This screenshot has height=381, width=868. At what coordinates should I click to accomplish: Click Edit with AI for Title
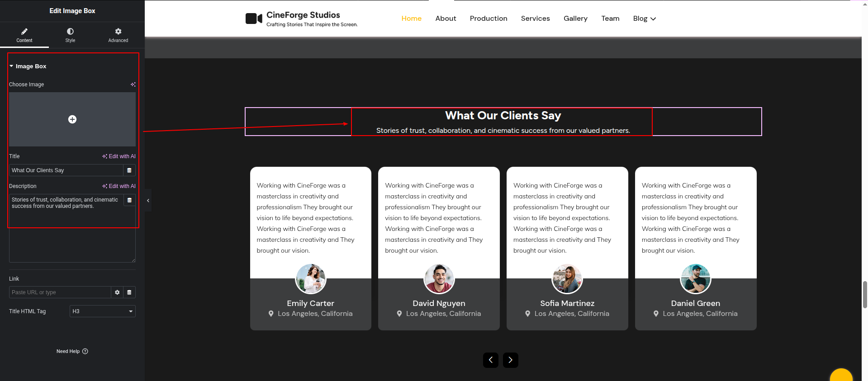point(119,156)
